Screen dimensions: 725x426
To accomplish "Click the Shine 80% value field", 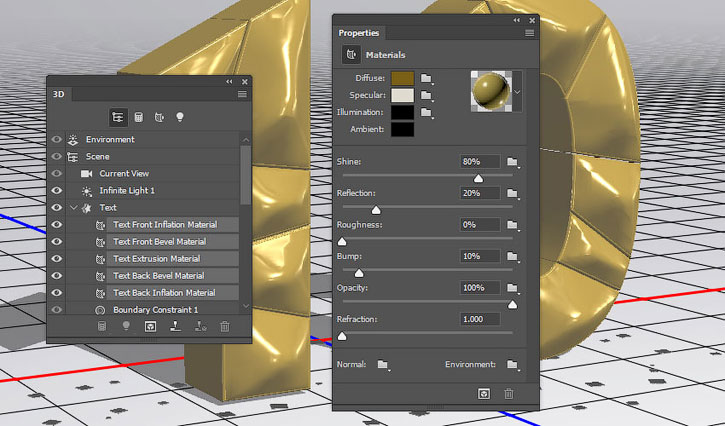I will tap(480, 161).
